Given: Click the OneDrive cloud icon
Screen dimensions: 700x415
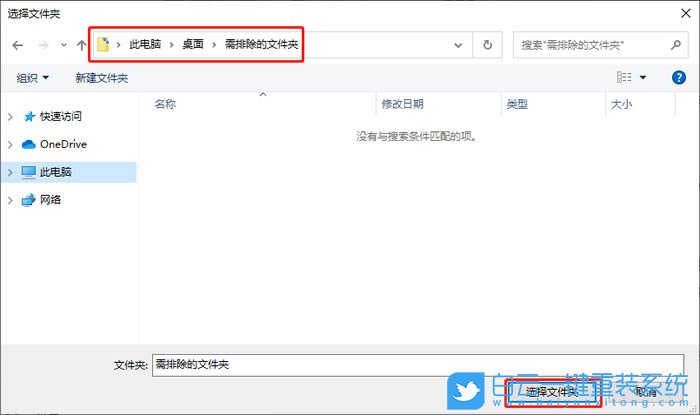Looking at the screenshot, I should coord(29,144).
